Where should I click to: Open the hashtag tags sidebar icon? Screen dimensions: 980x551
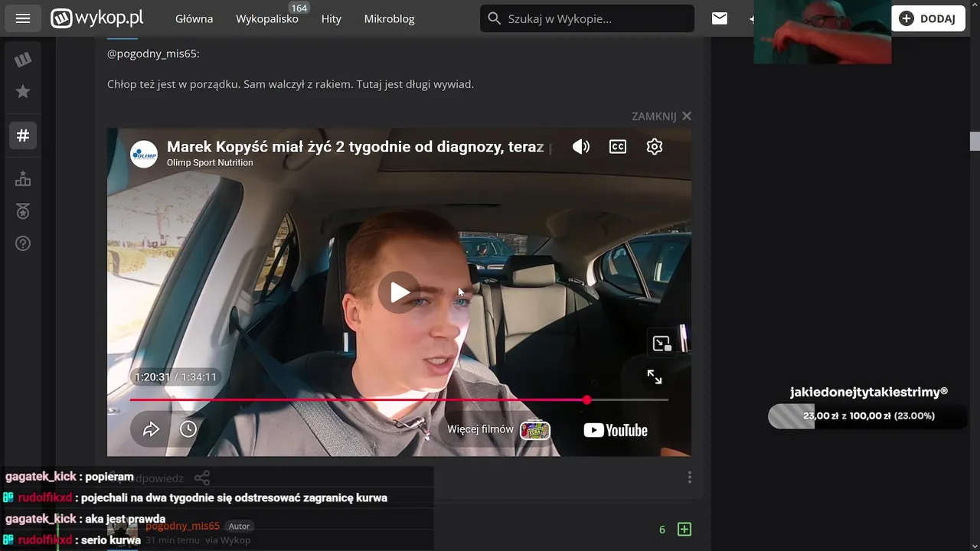tap(23, 135)
